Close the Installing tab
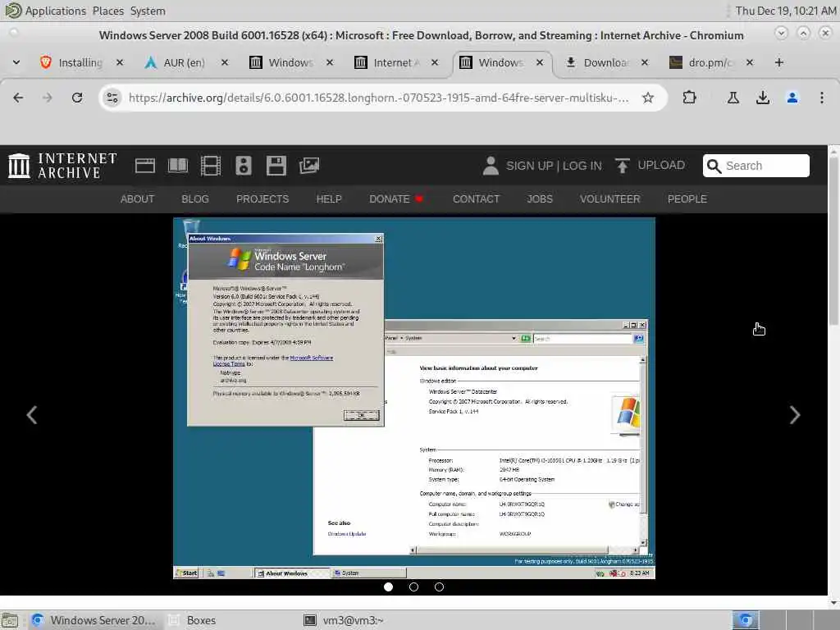Image resolution: width=840 pixels, height=630 pixels. pyautogui.click(x=120, y=62)
